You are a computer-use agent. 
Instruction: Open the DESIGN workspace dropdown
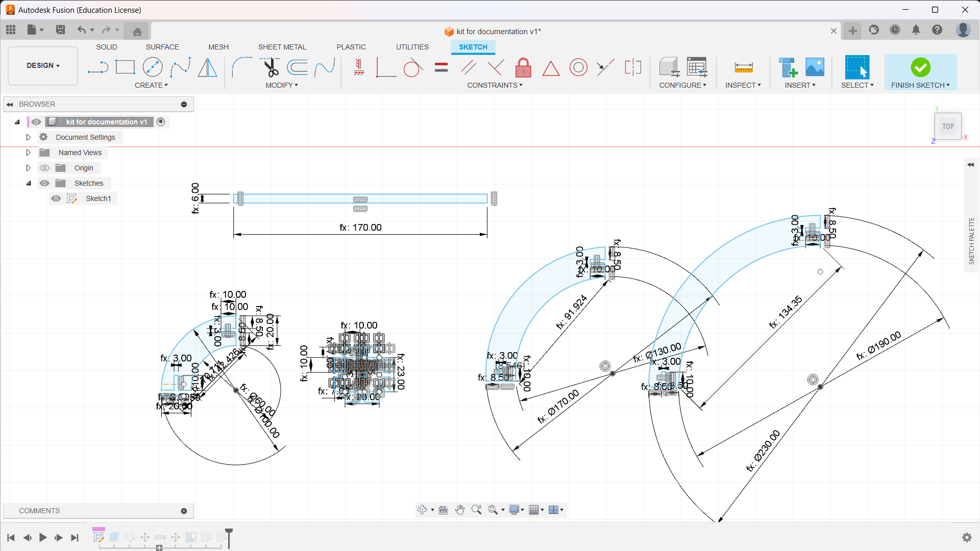[x=43, y=66]
